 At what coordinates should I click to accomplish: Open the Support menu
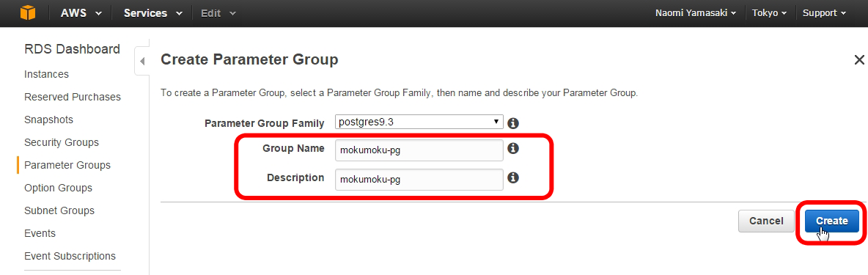(x=824, y=13)
